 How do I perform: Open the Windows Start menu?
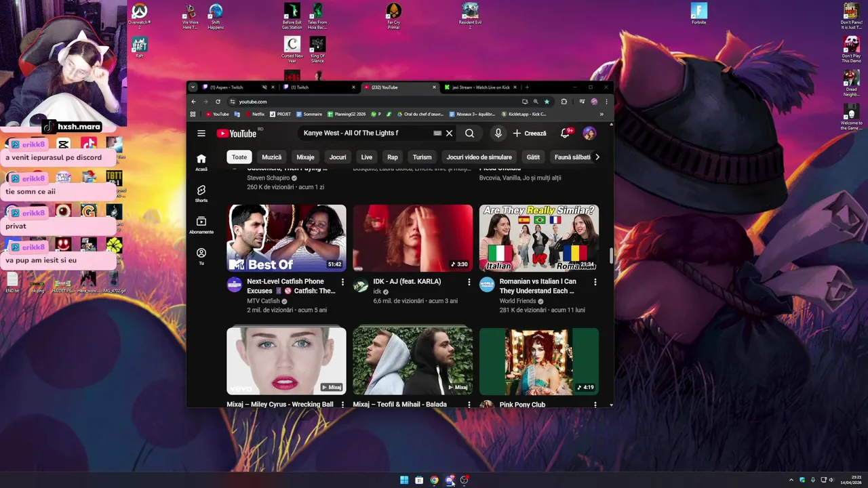(404, 480)
